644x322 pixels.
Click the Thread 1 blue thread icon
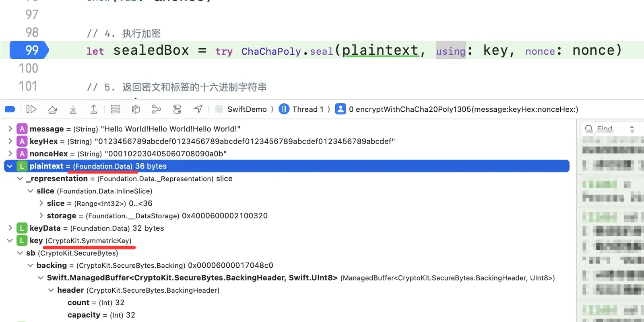pyautogui.click(x=284, y=109)
